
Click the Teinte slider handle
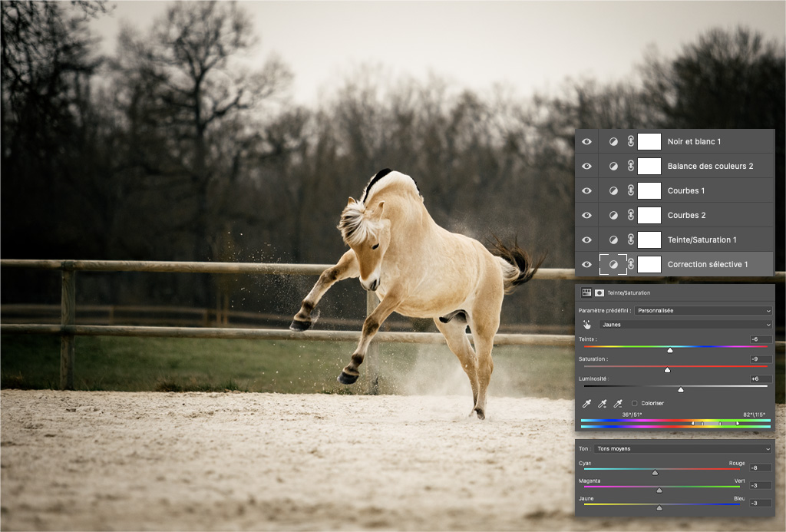coord(669,351)
